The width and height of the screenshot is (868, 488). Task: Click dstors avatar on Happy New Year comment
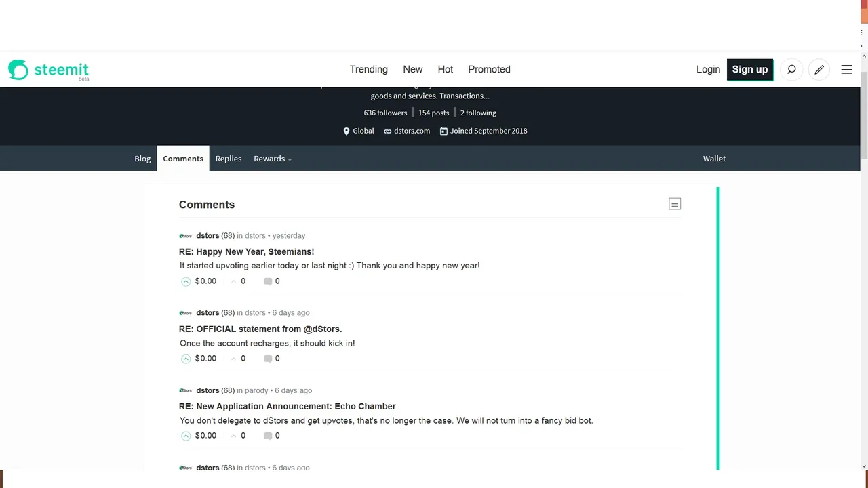click(x=185, y=236)
